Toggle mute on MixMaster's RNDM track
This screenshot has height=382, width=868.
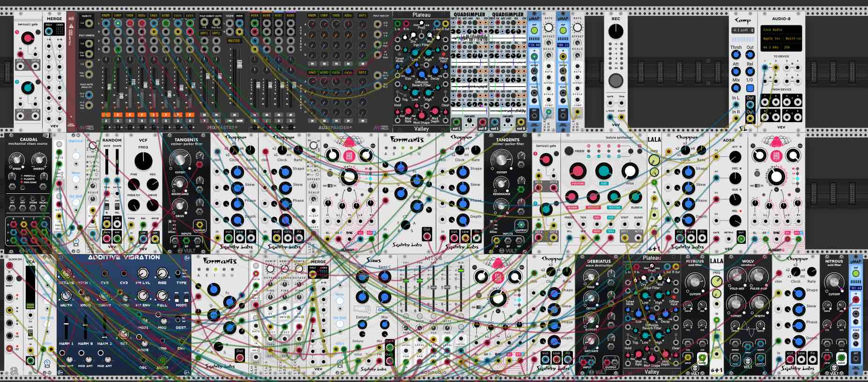point(106,115)
